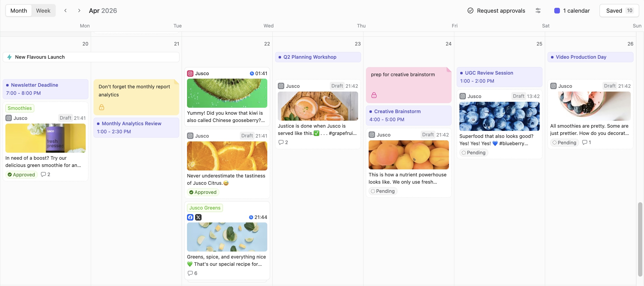The height and width of the screenshot is (286, 644).
Task: Open the monthly report analytics note
Action: point(136,97)
